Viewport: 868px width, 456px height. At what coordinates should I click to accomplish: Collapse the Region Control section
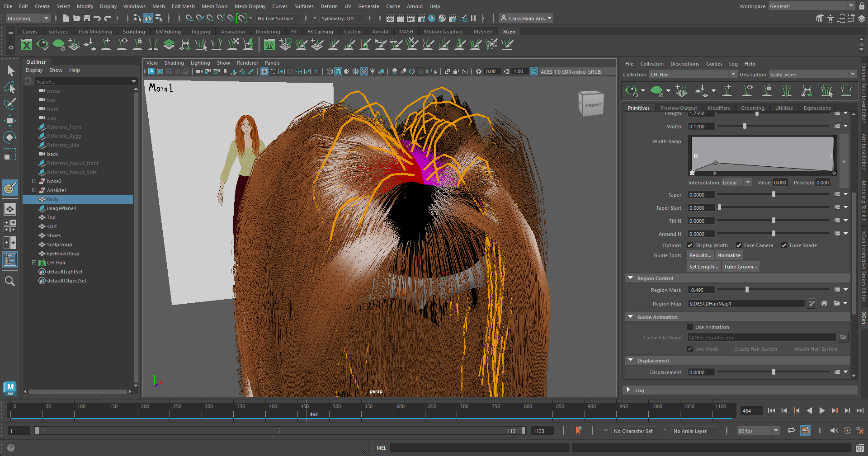630,278
